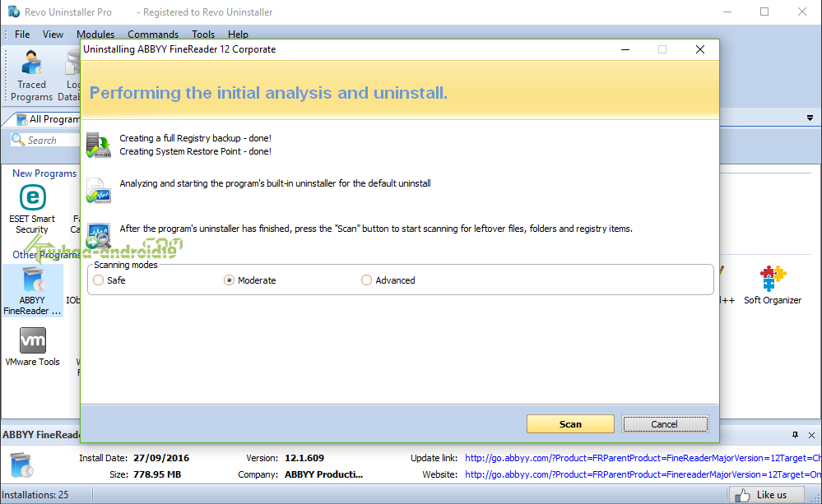Click the Like us thumbs-up icon

742,495
